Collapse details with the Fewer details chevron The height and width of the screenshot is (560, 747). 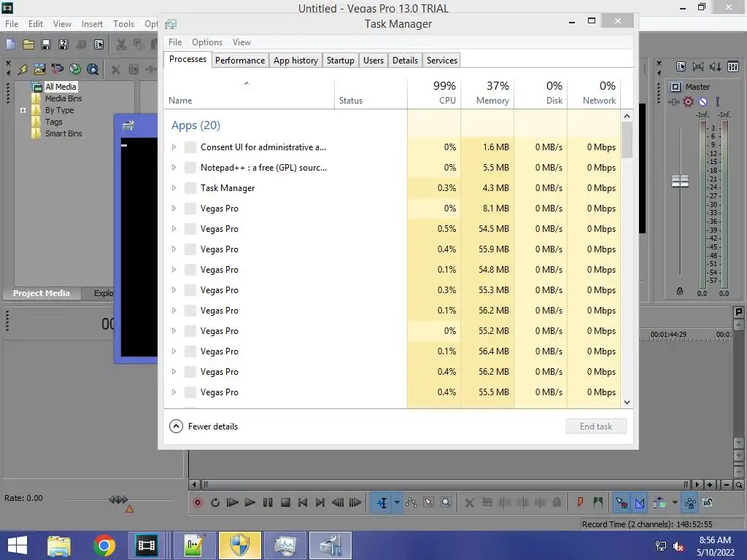click(x=176, y=426)
